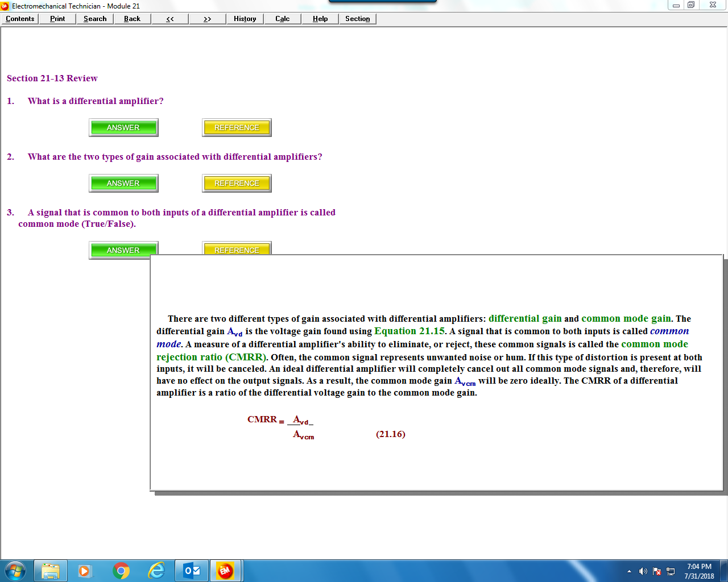
Task: Open Windows Start menu orb
Action: 15,571
